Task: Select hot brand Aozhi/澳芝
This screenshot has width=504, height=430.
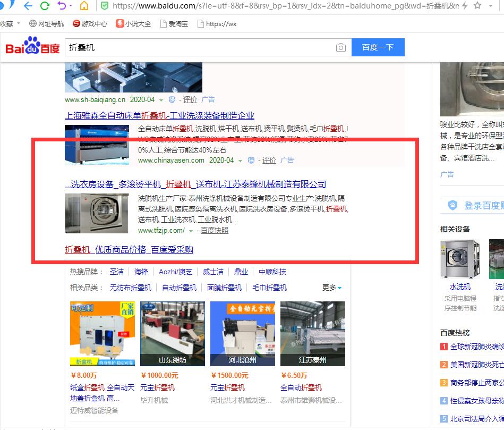Action: click(x=175, y=272)
